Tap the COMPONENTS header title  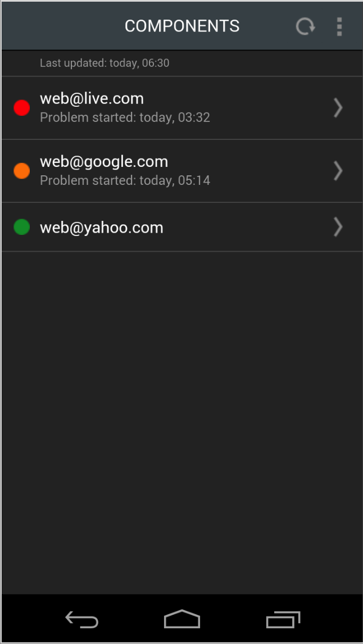pyautogui.click(x=182, y=26)
